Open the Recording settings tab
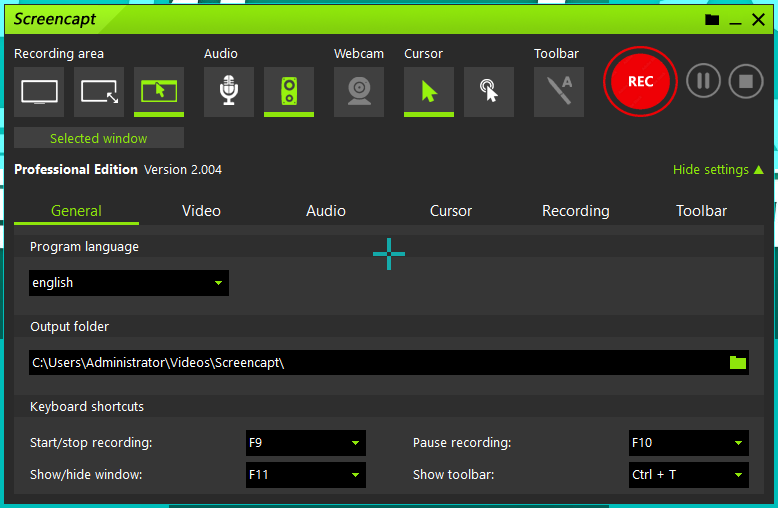This screenshot has height=508, width=778. point(576,211)
